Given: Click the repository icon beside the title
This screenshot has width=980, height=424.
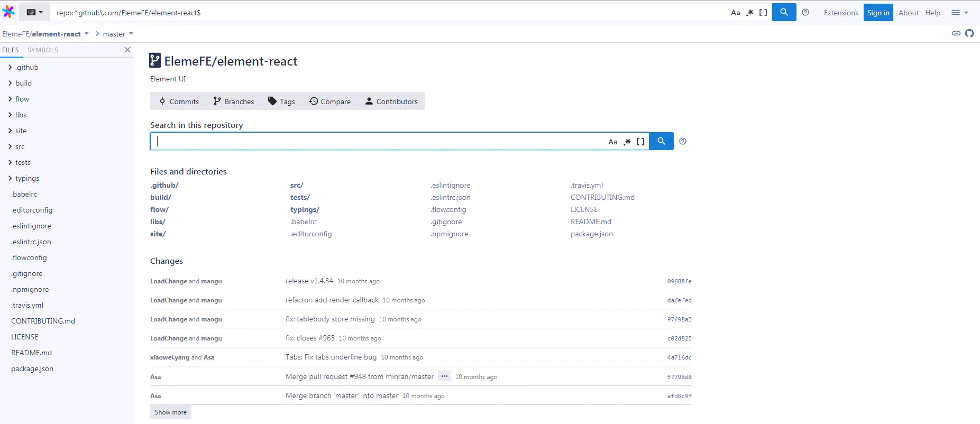Looking at the screenshot, I should [155, 60].
